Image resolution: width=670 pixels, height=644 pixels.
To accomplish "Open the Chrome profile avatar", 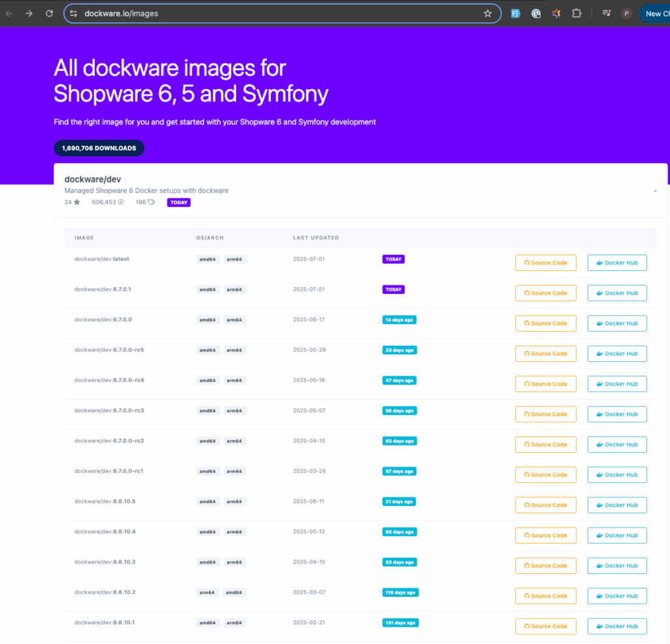I will point(627,13).
